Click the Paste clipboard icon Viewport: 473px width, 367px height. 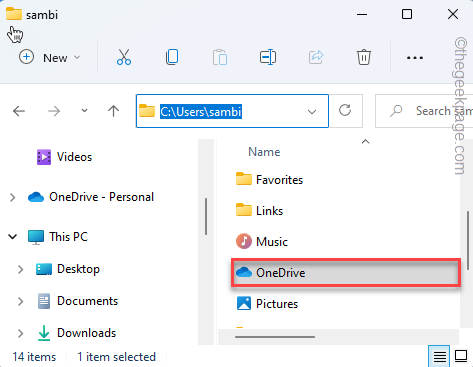[220, 57]
